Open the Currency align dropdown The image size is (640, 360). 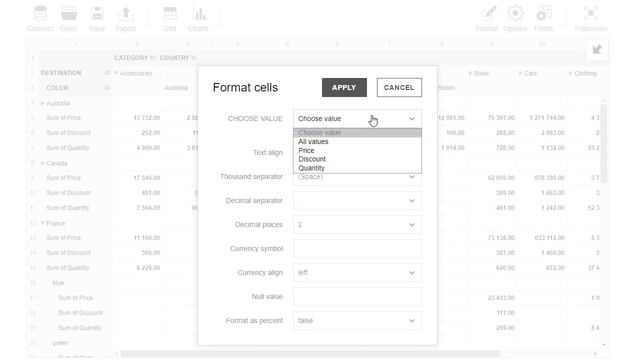(x=357, y=273)
